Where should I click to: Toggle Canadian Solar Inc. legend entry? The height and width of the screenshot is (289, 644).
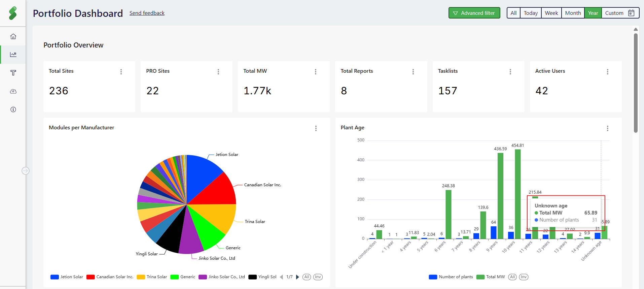110,277
